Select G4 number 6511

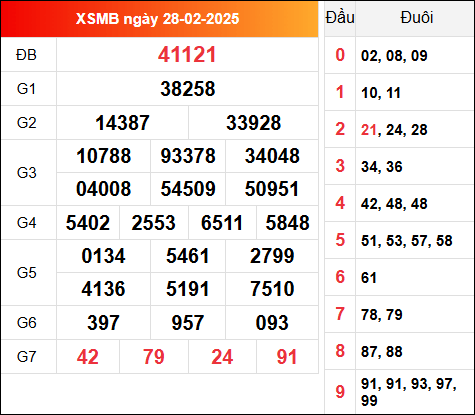pyautogui.click(x=222, y=223)
